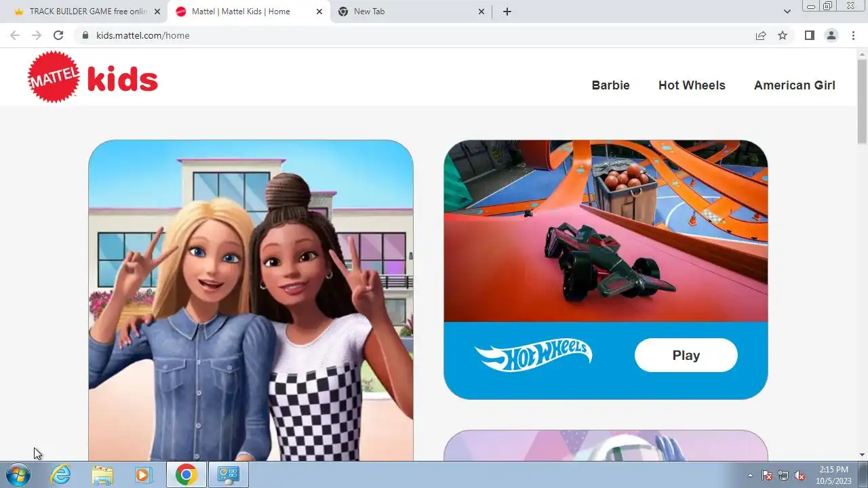This screenshot has width=868, height=488.
Task: Click the scrollbar down arrow
Action: click(x=863, y=455)
